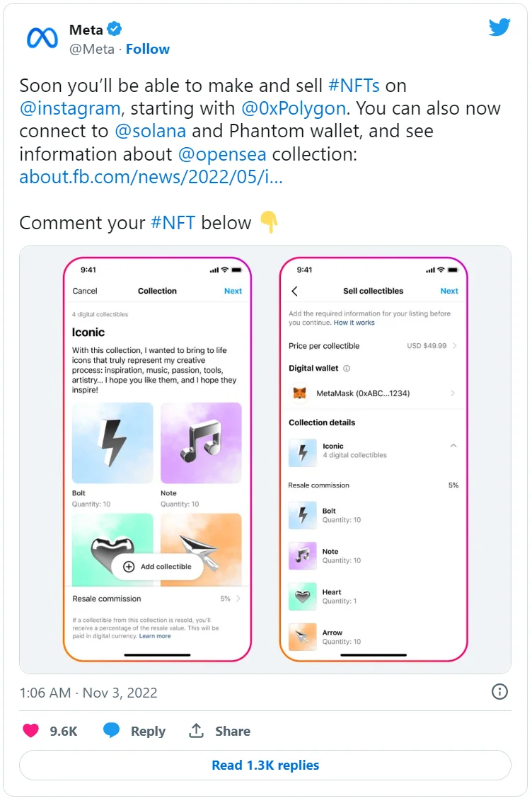Click Cancel on the Collection screen

[x=85, y=291]
